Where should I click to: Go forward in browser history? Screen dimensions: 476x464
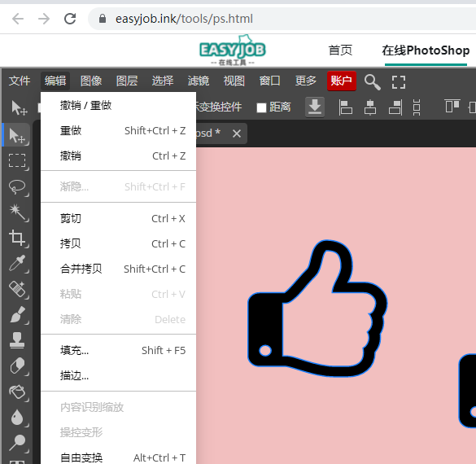(x=44, y=19)
